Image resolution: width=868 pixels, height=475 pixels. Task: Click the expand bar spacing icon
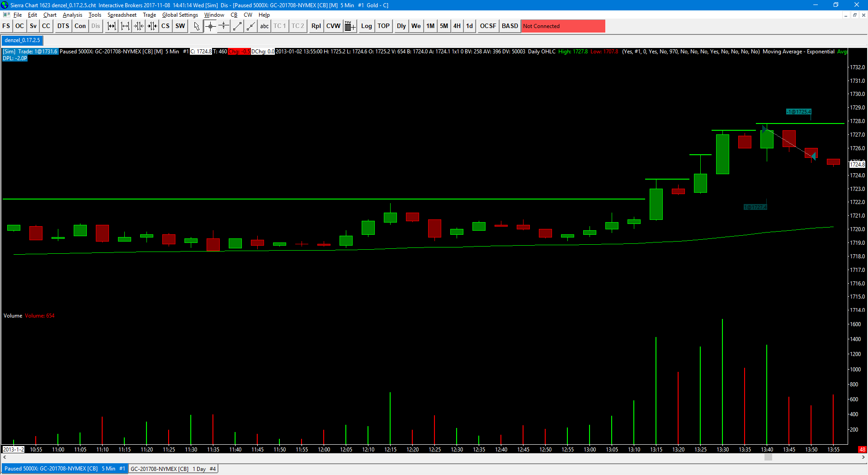tap(112, 26)
